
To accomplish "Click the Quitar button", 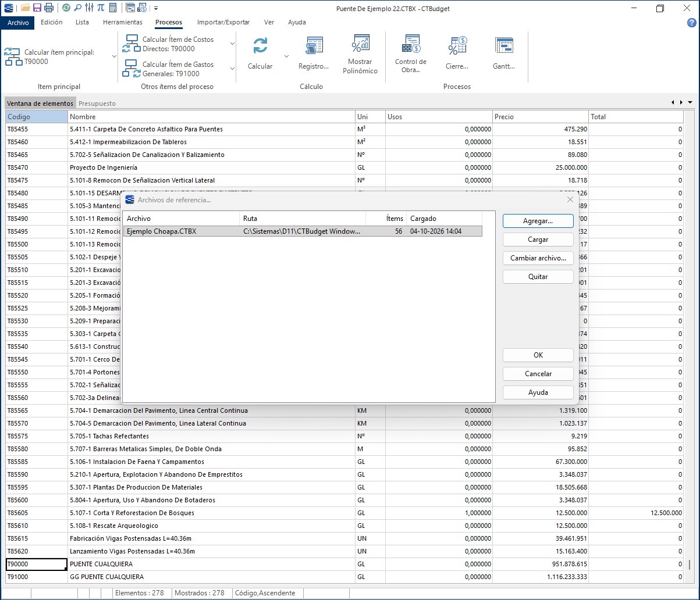I will click(538, 277).
